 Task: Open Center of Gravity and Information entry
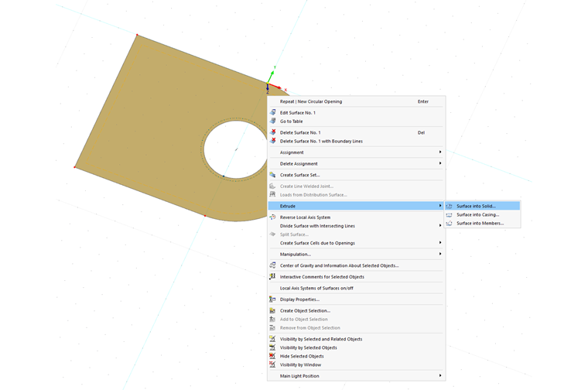[356, 265]
